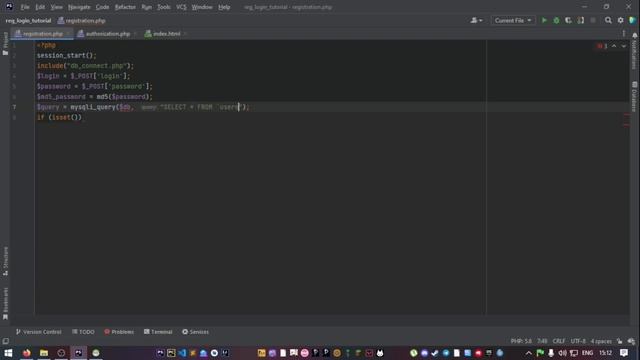
Task: Open the Code menu
Action: (102, 7)
